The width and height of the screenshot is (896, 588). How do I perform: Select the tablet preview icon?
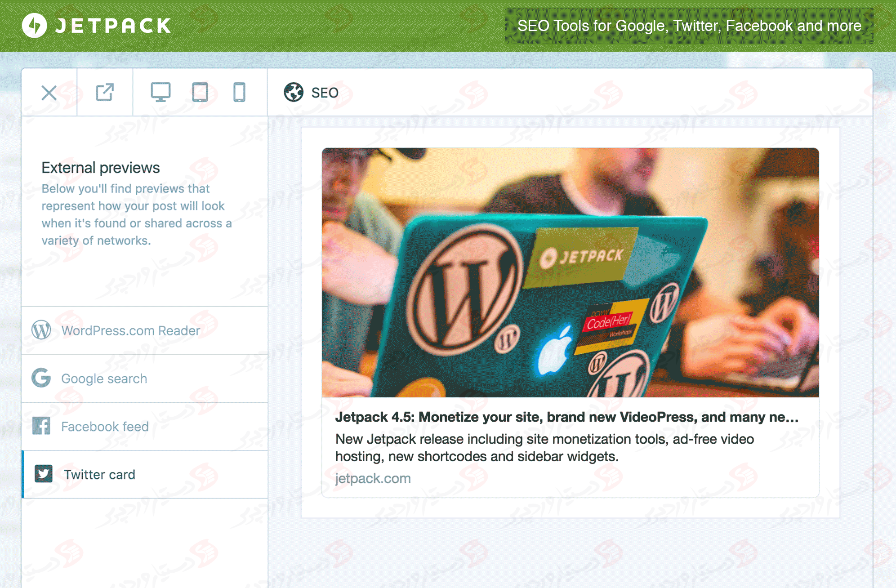click(200, 93)
